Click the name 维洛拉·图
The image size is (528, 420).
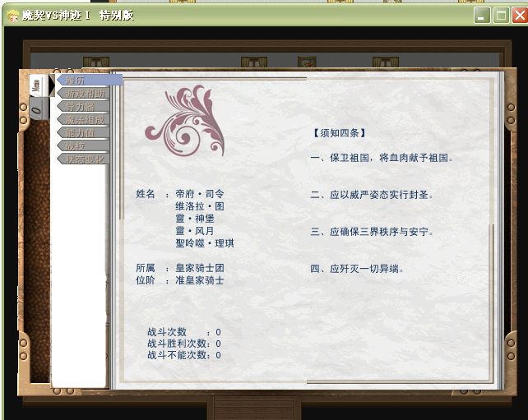point(200,206)
